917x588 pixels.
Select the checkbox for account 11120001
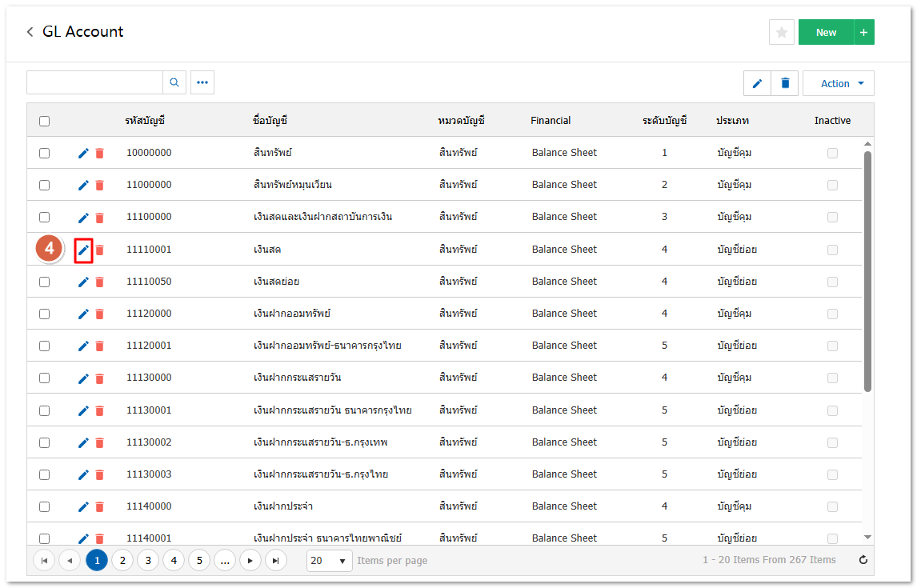click(x=45, y=346)
